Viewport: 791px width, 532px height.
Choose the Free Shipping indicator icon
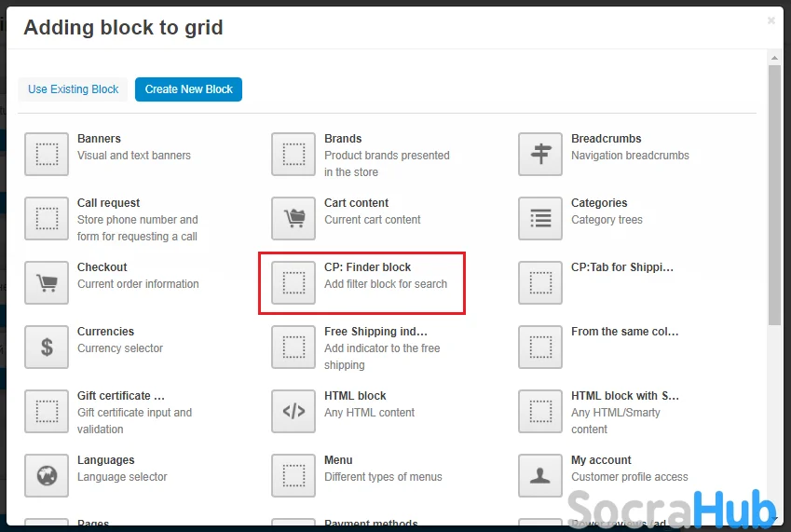coord(293,347)
